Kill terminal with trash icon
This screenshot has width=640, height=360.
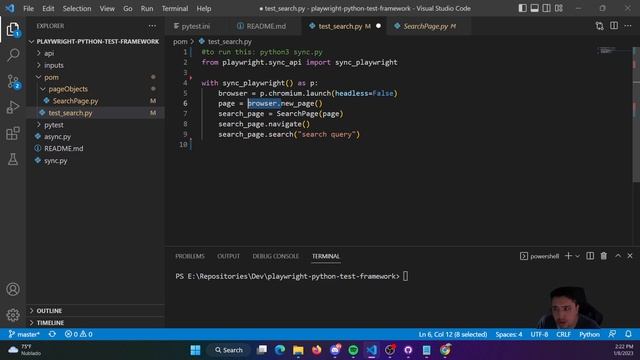click(603, 256)
